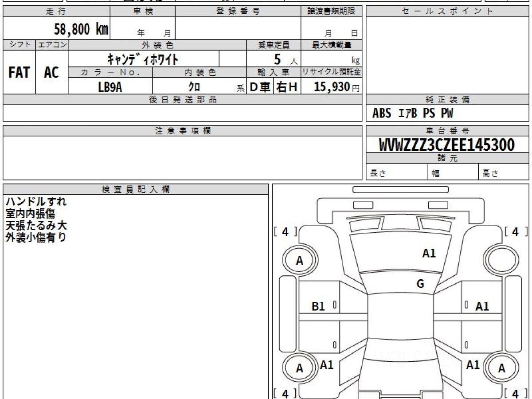Select the 天張たるみ大 inspector note
532x399 pixels.
pos(36,225)
